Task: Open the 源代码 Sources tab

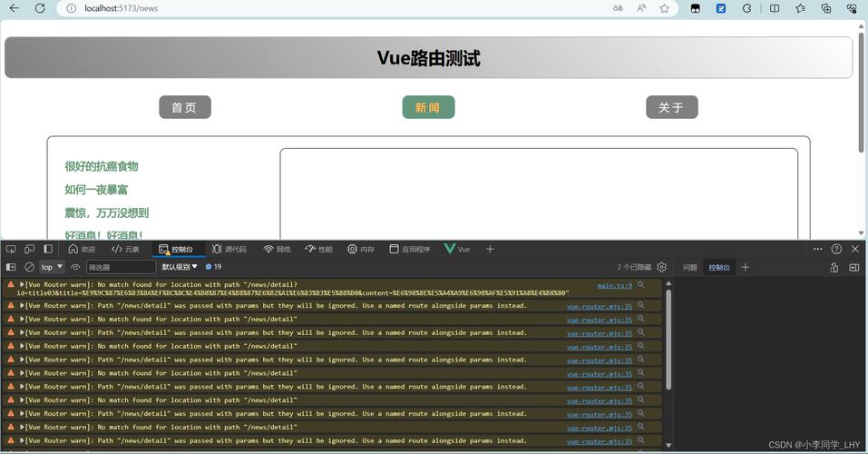Action: coord(229,249)
